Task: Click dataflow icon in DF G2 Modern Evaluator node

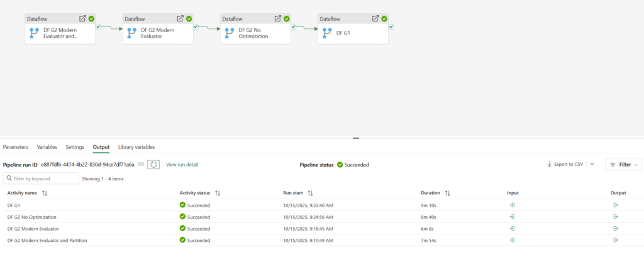Action: pyautogui.click(x=132, y=33)
